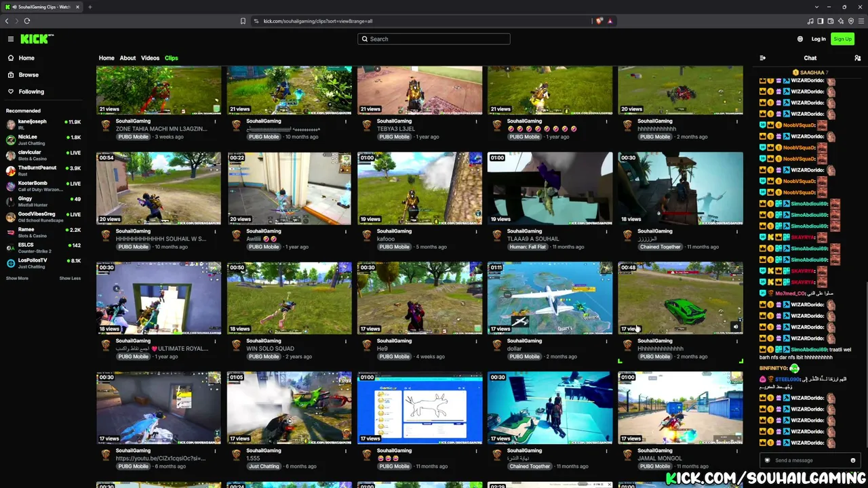Play the Awiliii clip thumbnail
This screenshot has width=868, height=488.
tap(290, 188)
